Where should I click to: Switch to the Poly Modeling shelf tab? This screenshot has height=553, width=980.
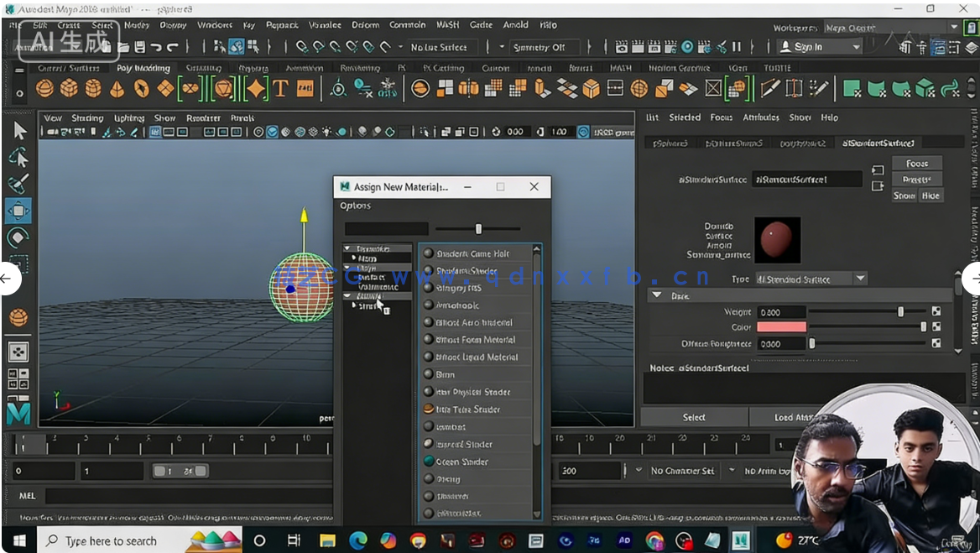tap(143, 68)
